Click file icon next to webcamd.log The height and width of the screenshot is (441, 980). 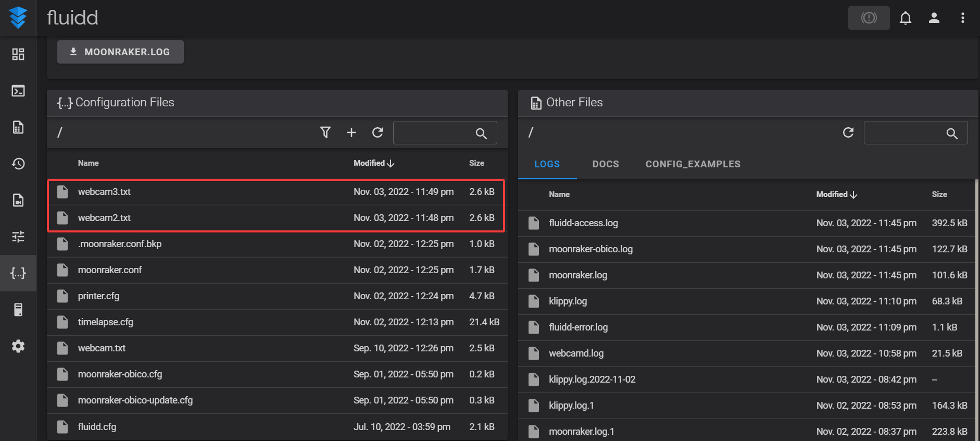[534, 353]
